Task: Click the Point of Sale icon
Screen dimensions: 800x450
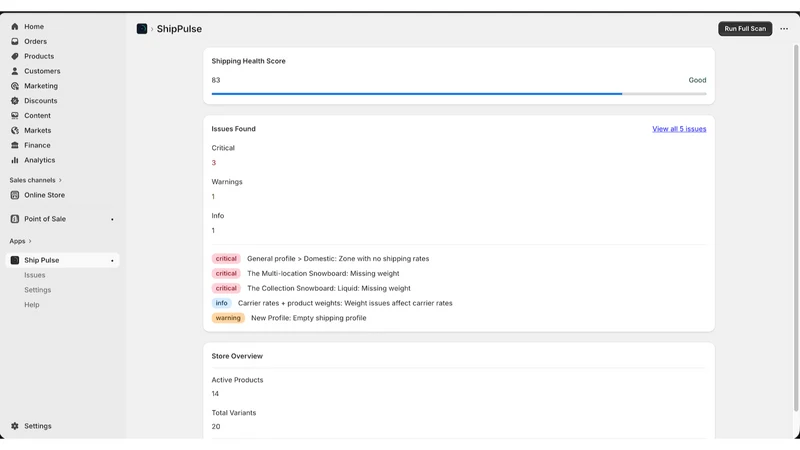Action: 15,219
